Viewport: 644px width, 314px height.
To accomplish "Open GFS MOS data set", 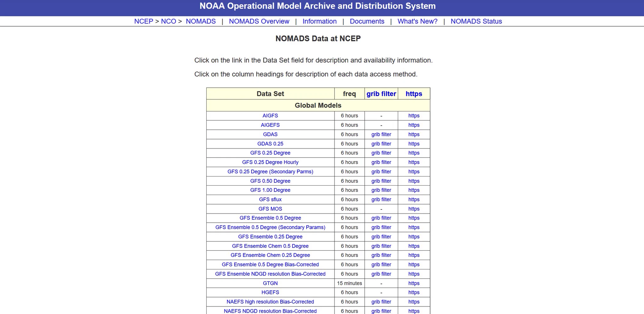I will tap(270, 209).
